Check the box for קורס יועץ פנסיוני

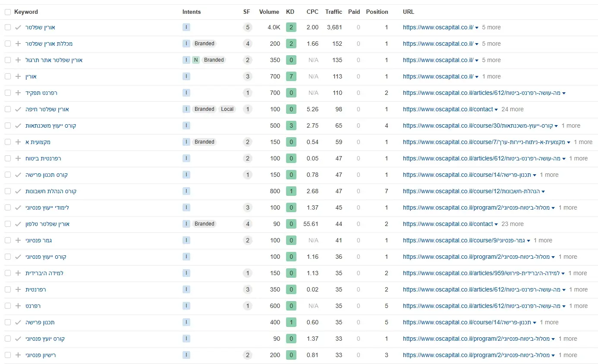tap(8, 339)
